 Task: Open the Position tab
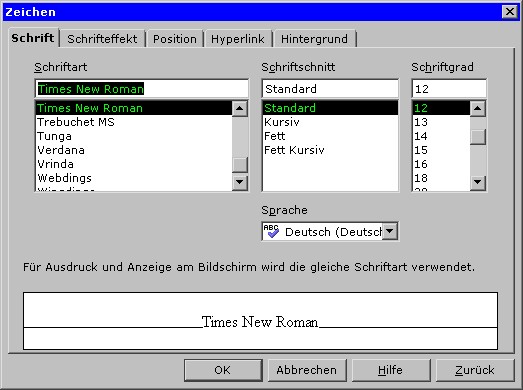175,39
